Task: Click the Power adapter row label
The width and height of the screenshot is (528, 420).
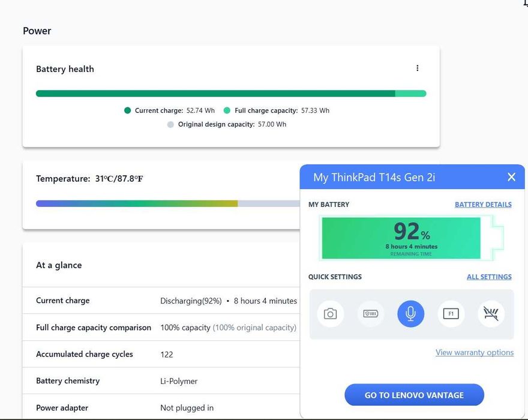Action: tap(62, 408)
